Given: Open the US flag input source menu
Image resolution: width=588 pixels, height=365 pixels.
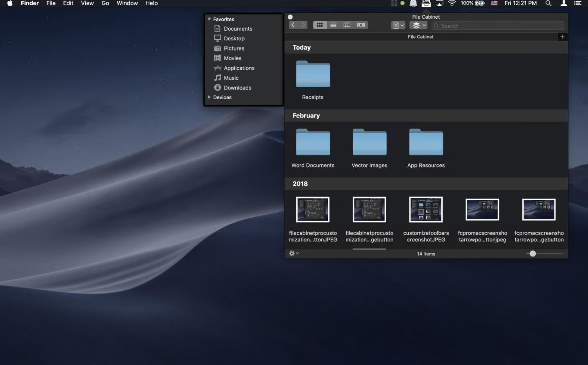Looking at the screenshot, I should point(494,3).
